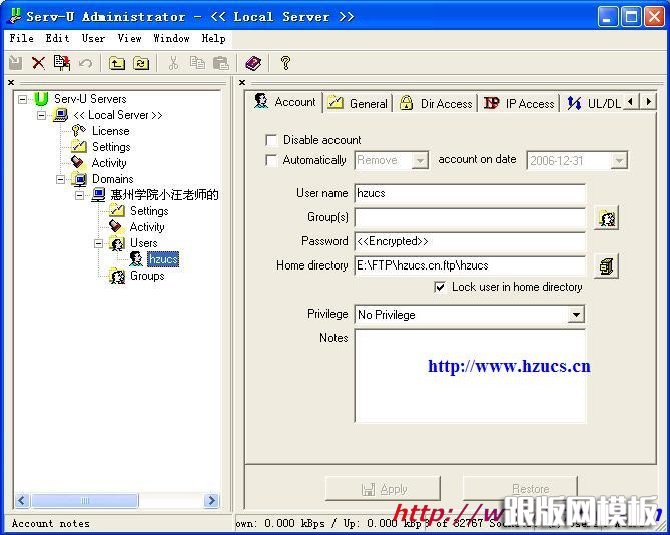Select server-level Settings node under Local Server

coord(111,147)
